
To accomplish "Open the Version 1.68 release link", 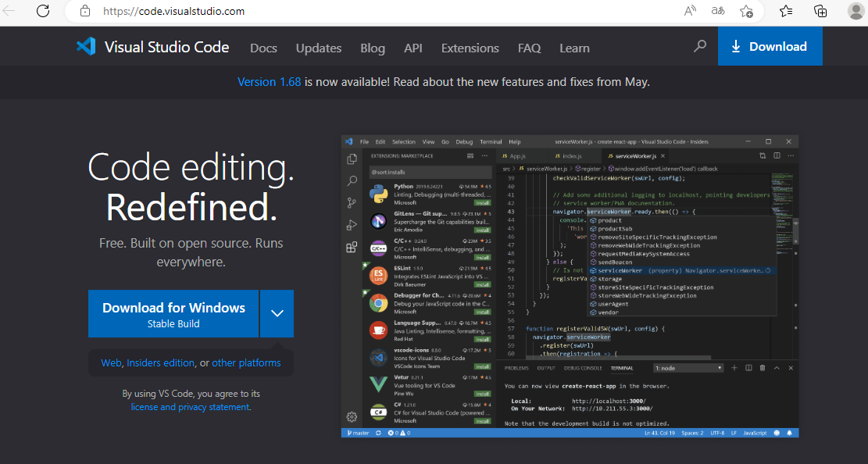I will pos(269,82).
